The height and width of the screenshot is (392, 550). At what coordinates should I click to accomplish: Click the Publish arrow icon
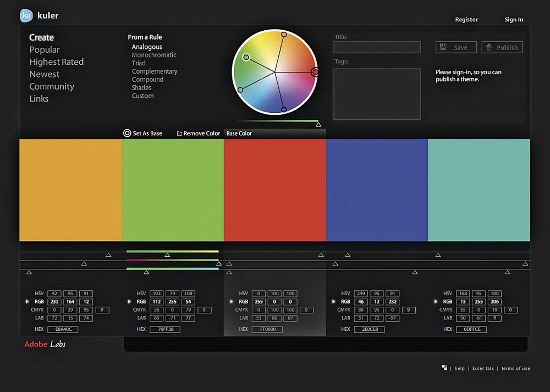point(488,47)
